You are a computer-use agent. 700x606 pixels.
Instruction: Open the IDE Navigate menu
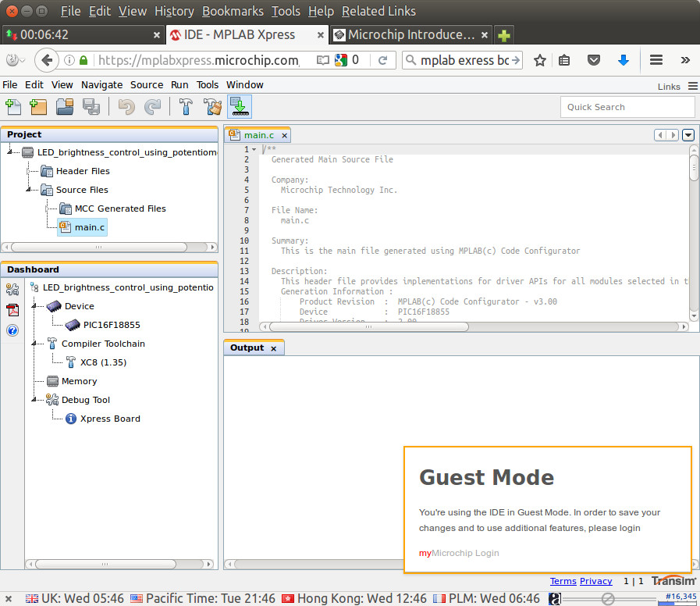[x=101, y=85]
